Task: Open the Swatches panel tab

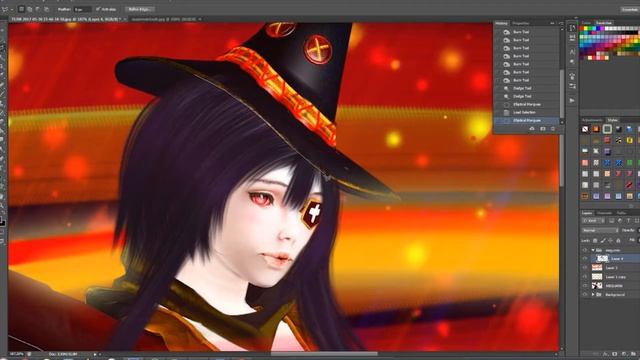Action: [603, 23]
